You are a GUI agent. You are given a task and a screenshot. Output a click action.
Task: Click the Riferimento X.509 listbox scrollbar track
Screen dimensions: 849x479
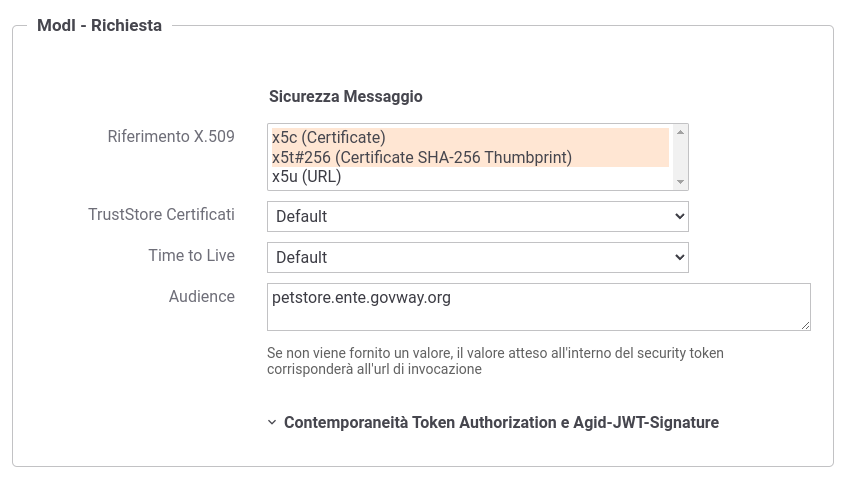coord(680,157)
